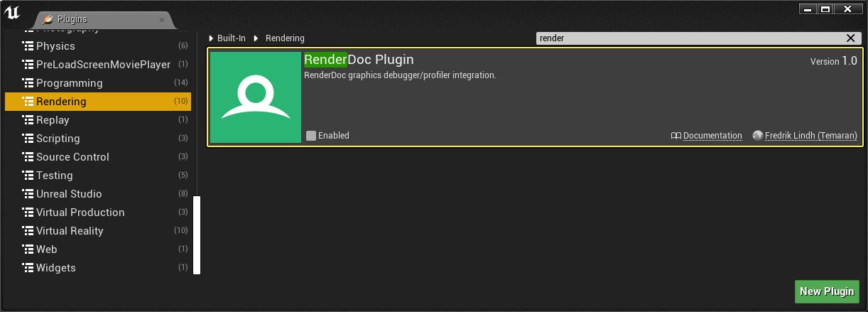Select the Unreal Studio category

click(98, 194)
